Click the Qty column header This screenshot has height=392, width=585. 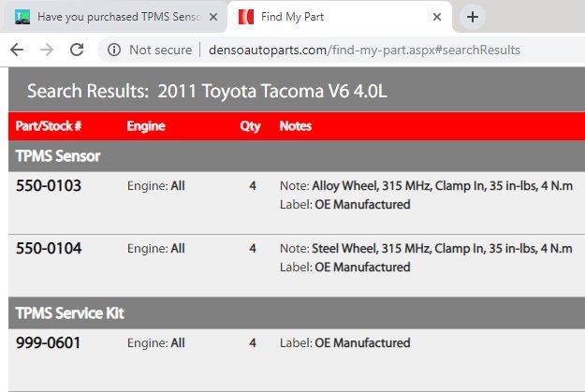250,126
